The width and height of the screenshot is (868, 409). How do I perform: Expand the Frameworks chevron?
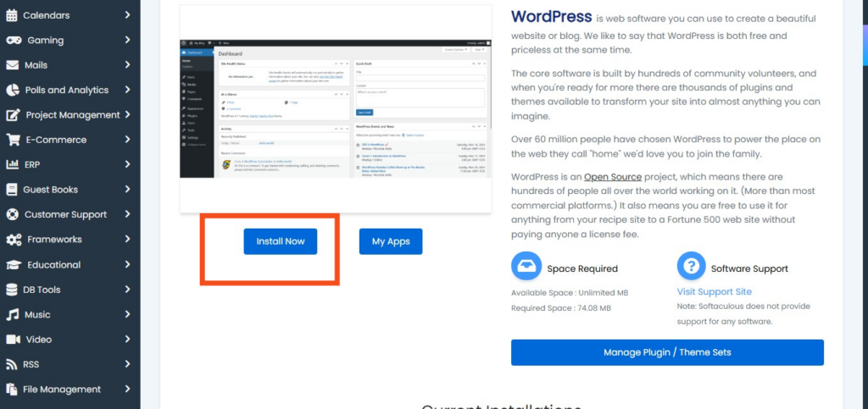click(x=128, y=239)
